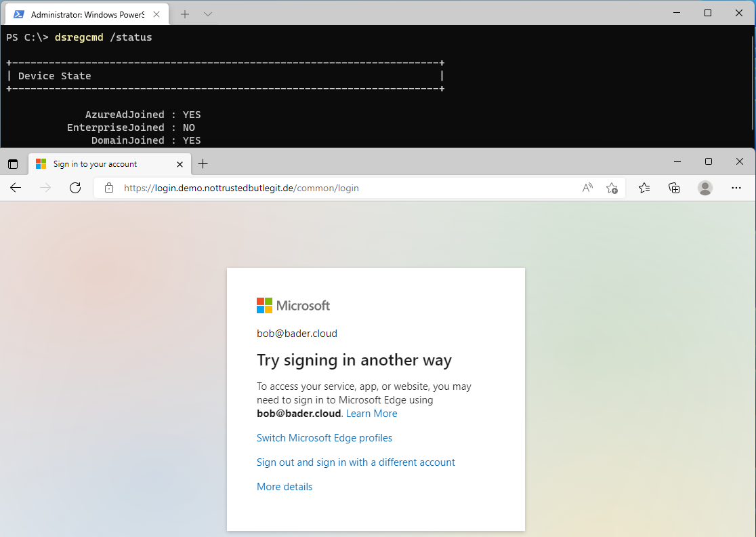Screen dimensions: 756x537
Task: Open the Edge profile avatar
Action: [x=705, y=188]
